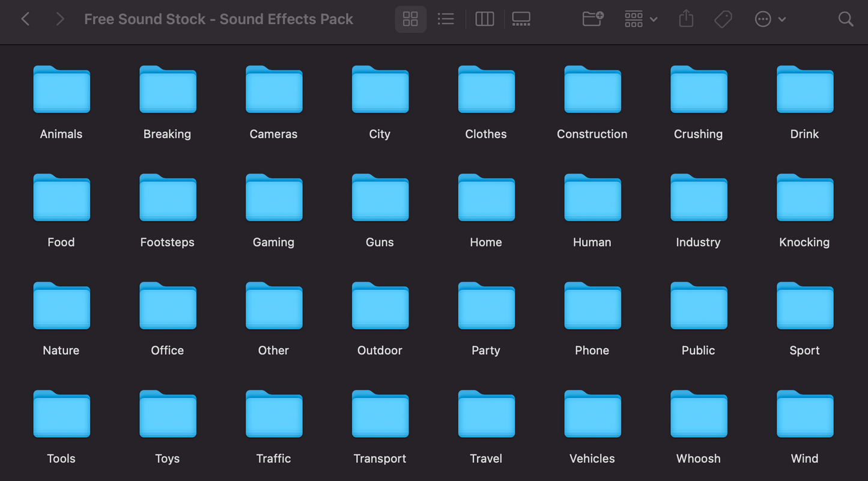Open the Share menu from the toolbar

pos(686,19)
